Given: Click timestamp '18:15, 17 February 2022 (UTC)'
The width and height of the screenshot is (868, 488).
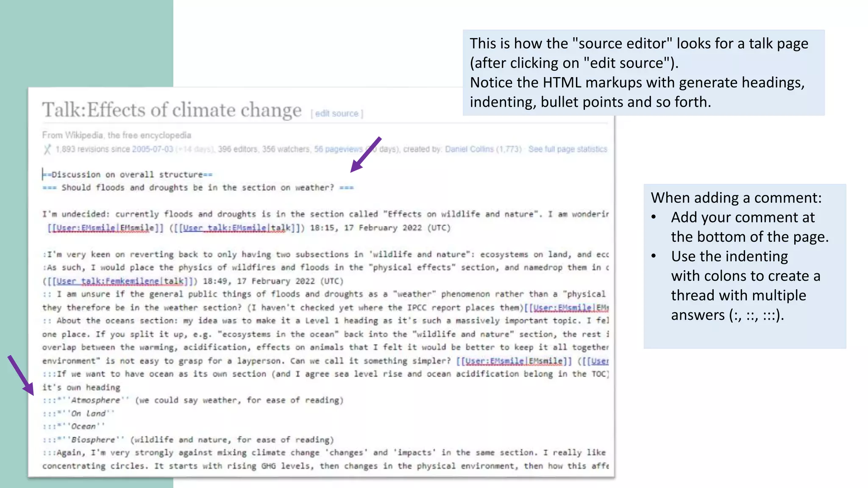Looking at the screenshot, I should [380, 228].
